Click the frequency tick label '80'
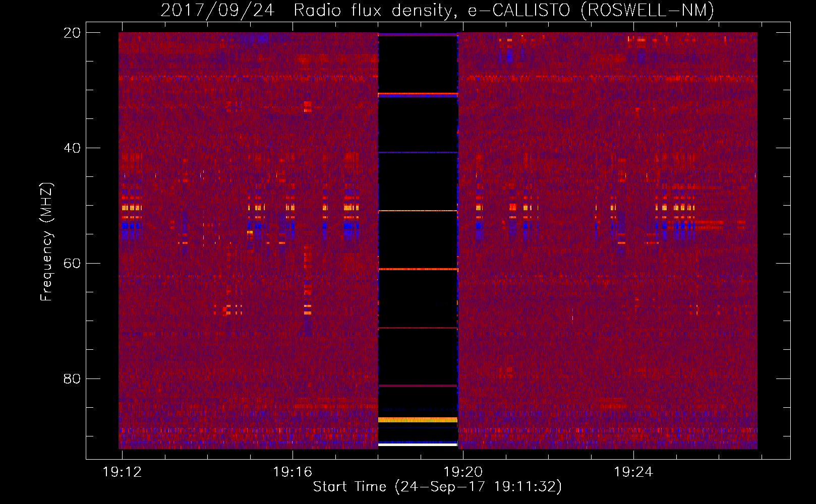The image size is (816, 504). tap(72, 379)
